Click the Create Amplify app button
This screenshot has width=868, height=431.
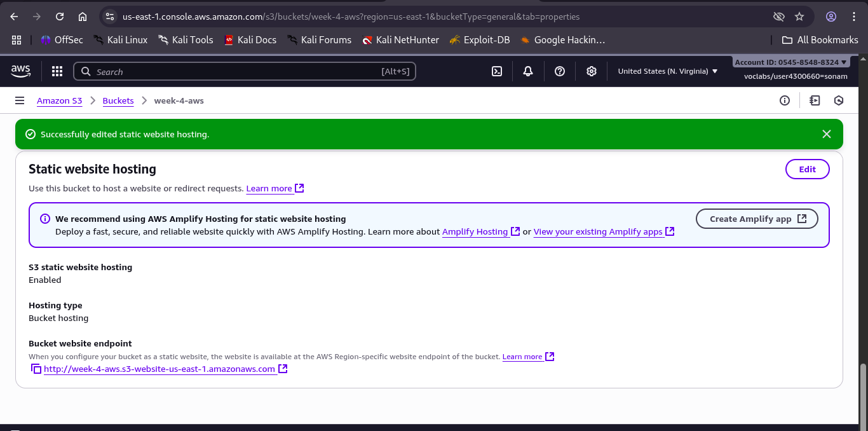[757, 219]
